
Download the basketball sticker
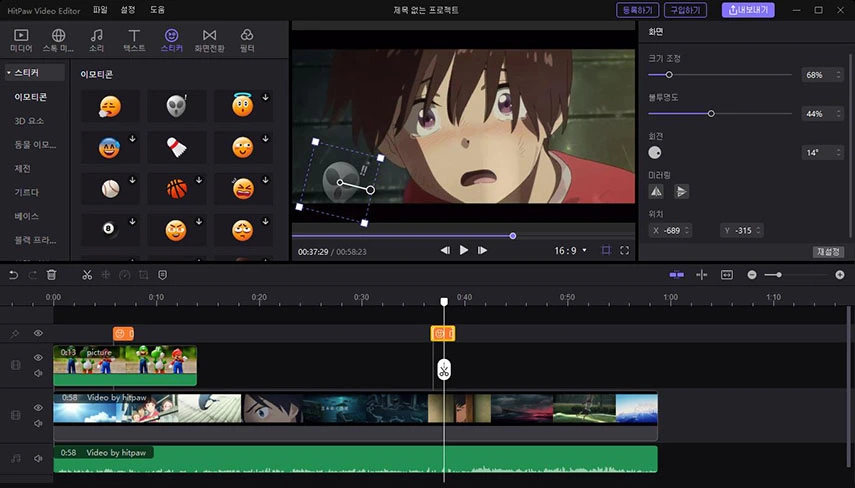click(199, 180)
